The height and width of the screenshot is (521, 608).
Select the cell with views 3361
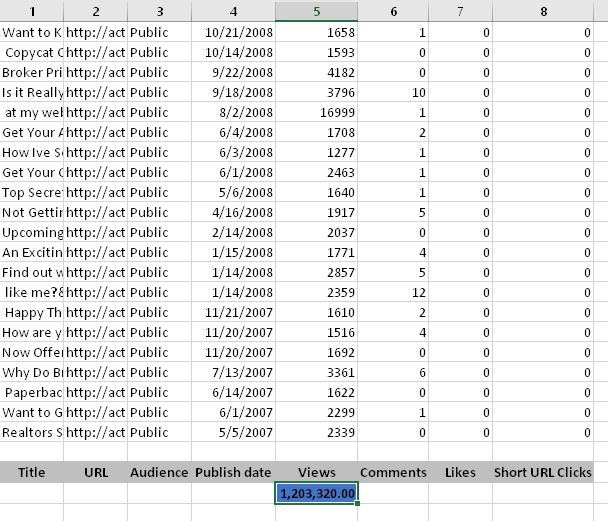click(316, 373)
